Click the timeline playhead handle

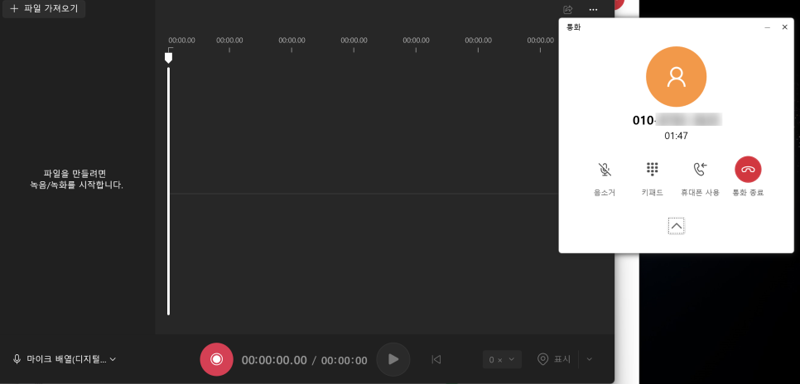(168, 57)
